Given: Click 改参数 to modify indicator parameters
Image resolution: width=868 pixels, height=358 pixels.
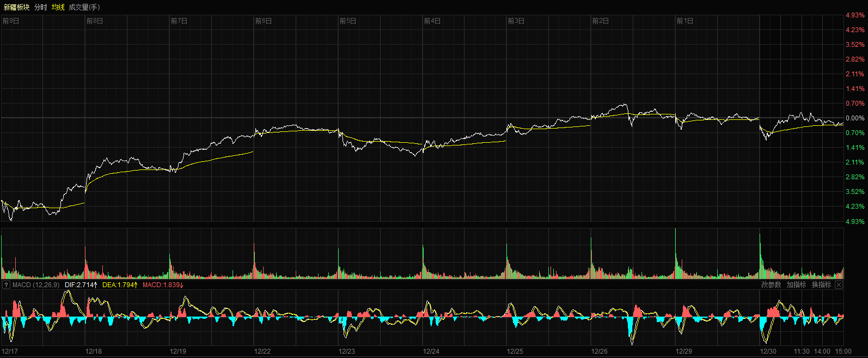Looking at the screenshot, I should (771, 285).
